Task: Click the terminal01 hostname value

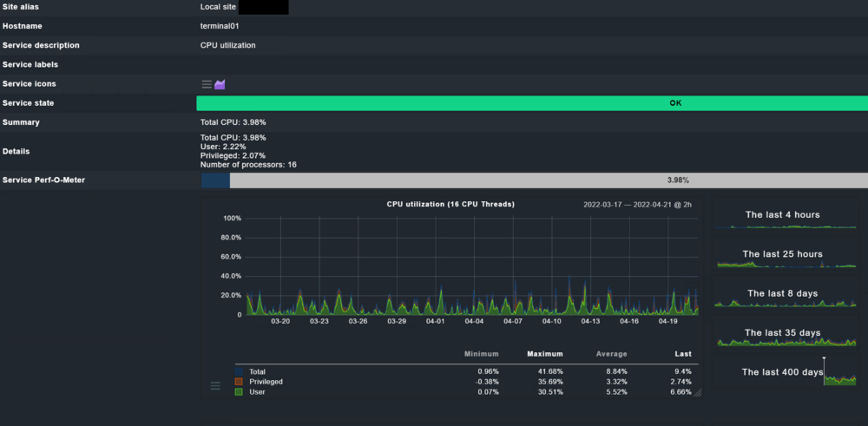Action: [x=220, y=26]
